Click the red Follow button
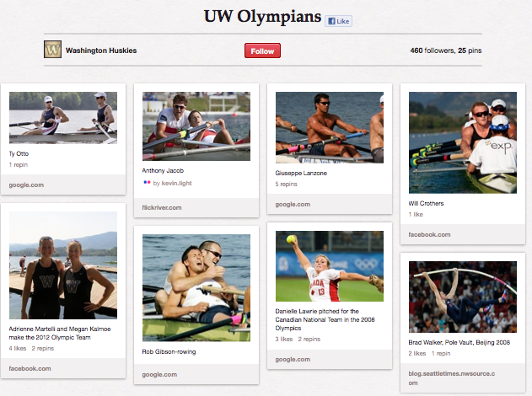 point(262,51)
